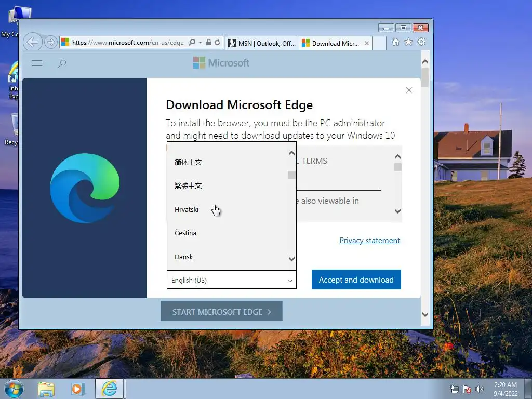Click Accept and download button
532x399 pixels.
pos(356,280)
